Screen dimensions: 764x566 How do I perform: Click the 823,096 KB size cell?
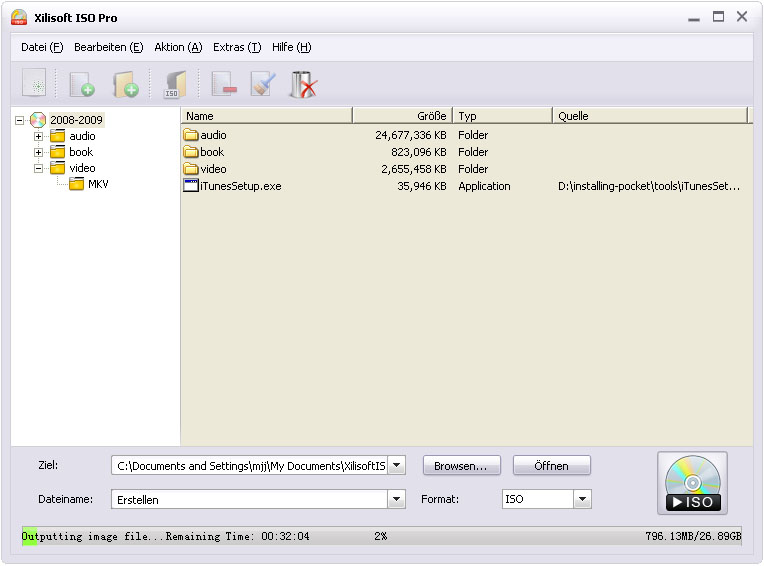coord(419,152)
